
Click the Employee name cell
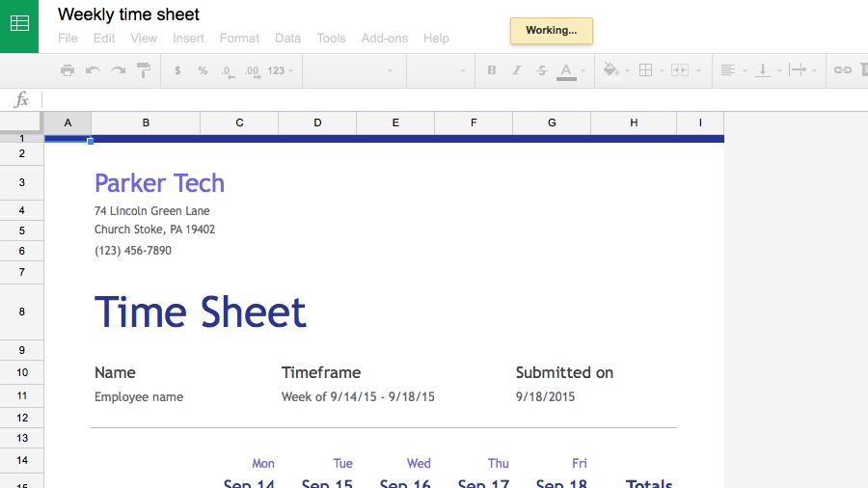[x=139, y=396]
